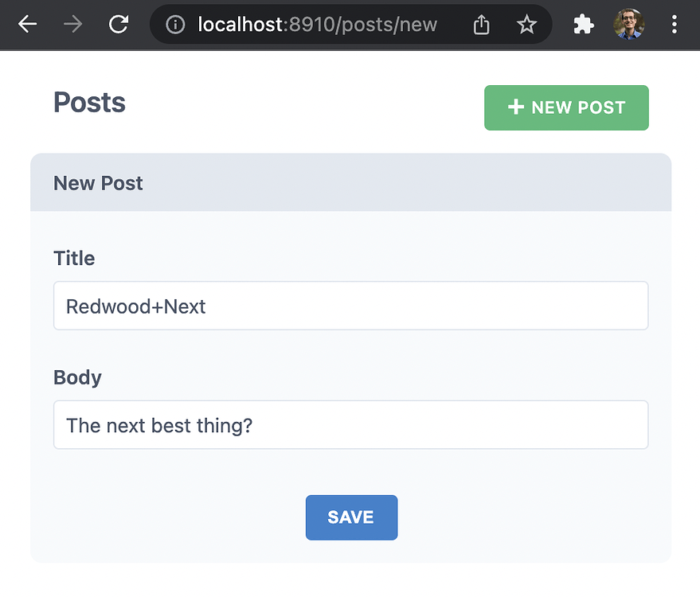700x597 pixels.
Task: Click the plus icon on NEW POST
Action: (515, 107)
